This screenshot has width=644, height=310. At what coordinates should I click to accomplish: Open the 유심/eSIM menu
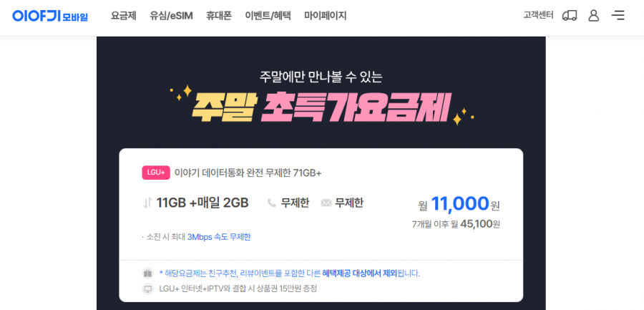tap(171, 16)
